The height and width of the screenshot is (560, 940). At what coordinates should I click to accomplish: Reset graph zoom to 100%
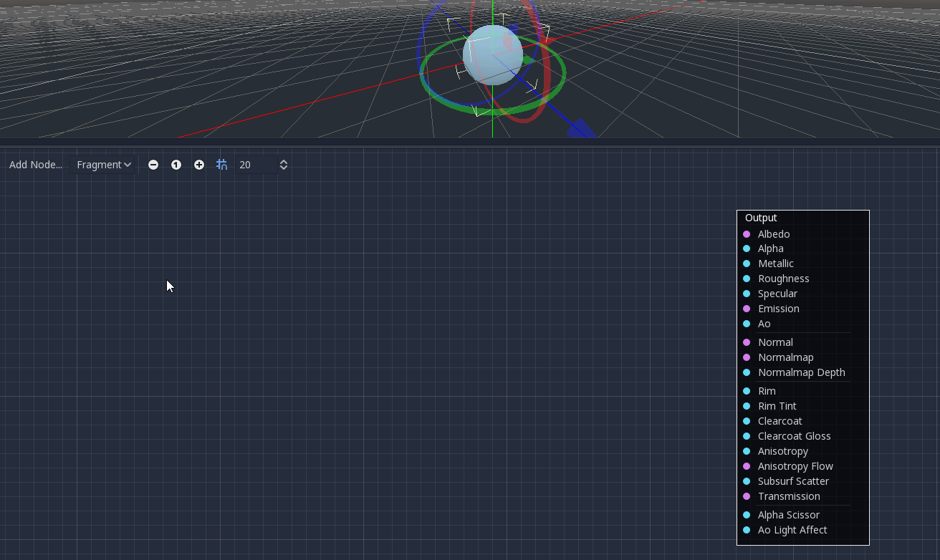(176, 165)
